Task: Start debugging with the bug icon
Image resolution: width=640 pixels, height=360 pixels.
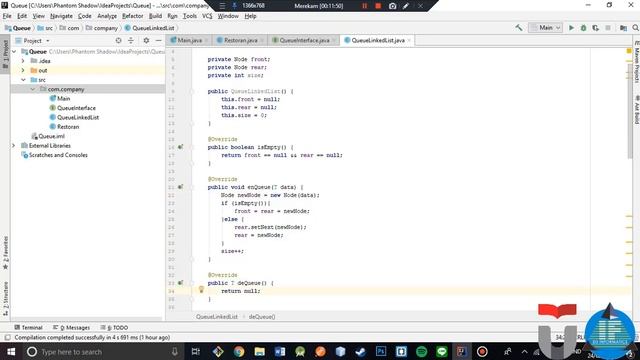Action: click(584, 28)
